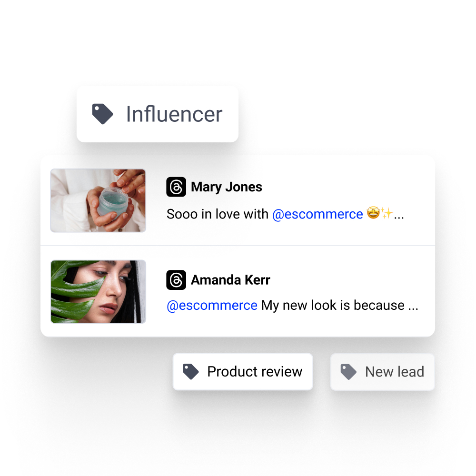
Task: Click the star-struck emoji in Mary's post
Action: (x=373, y=212)
